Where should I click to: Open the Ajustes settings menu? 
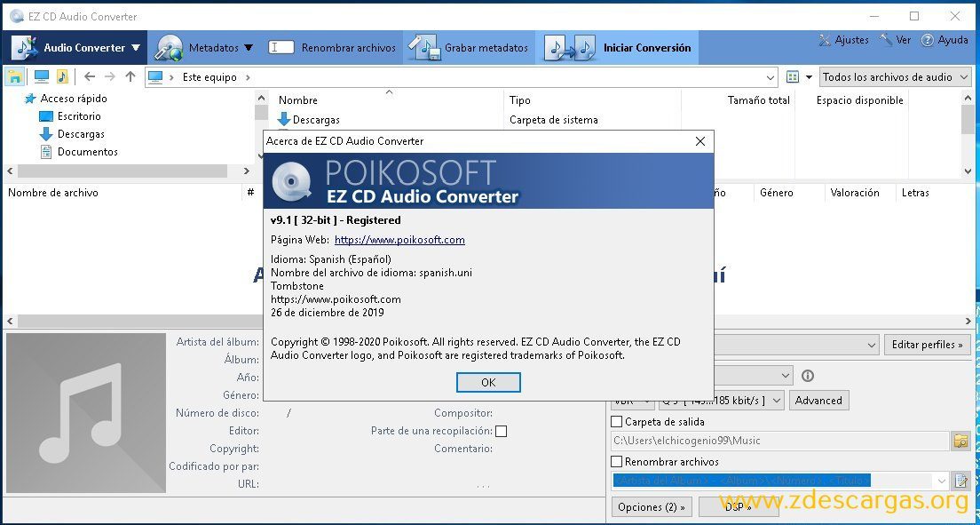843,40
